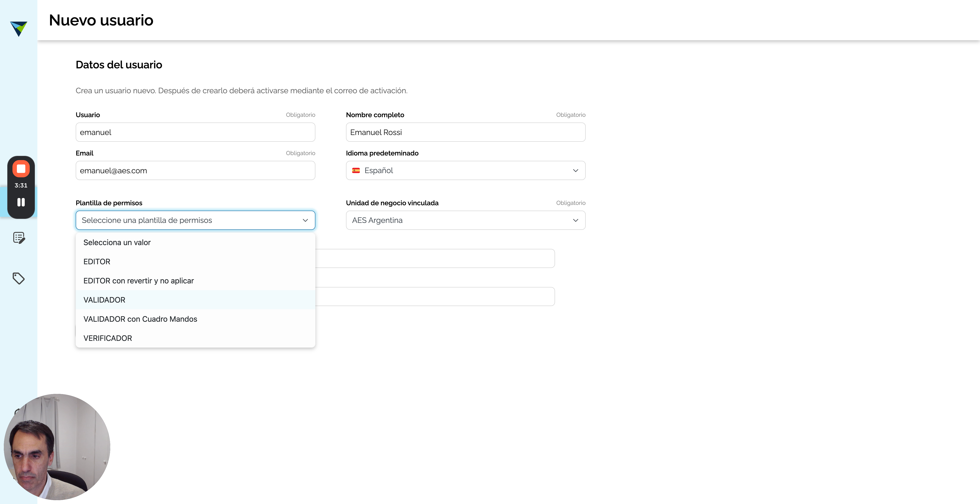
Task: Click the Email input field
Action: pyautogui.click(x=196, y=171)
